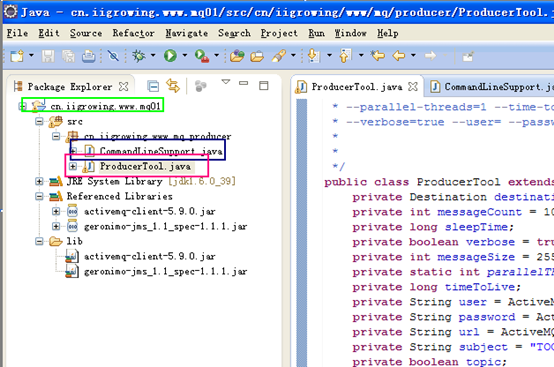554x367 pixels.
Task: Select CommandLineSupport.java in the tree
Action: 161,151
